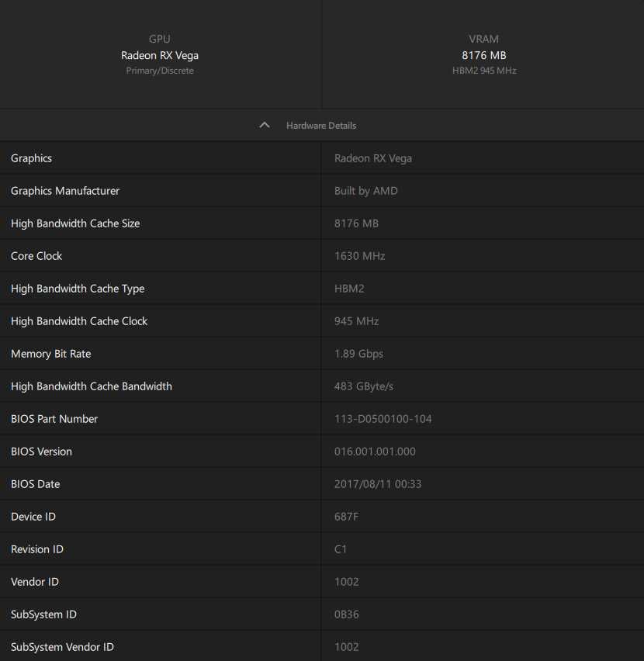Select the 2017/08/11 00:33 value
This screenshot has width=644, height=661.
click(378, 484)
